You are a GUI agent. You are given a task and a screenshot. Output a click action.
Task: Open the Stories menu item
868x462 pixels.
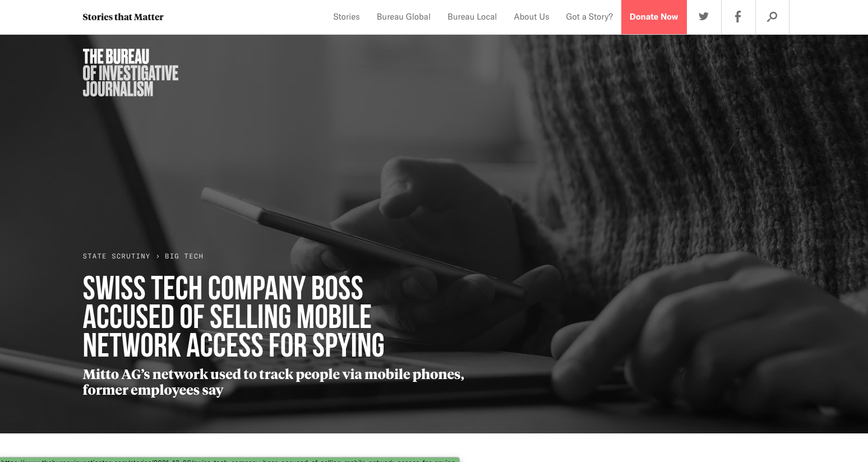pyautogui.click(x=347, y=17)
